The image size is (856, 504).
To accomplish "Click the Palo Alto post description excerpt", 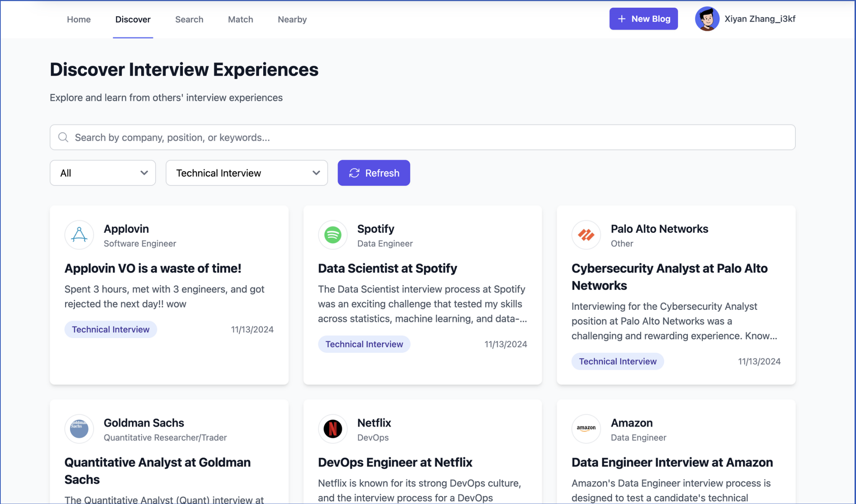I will point(674,321).
